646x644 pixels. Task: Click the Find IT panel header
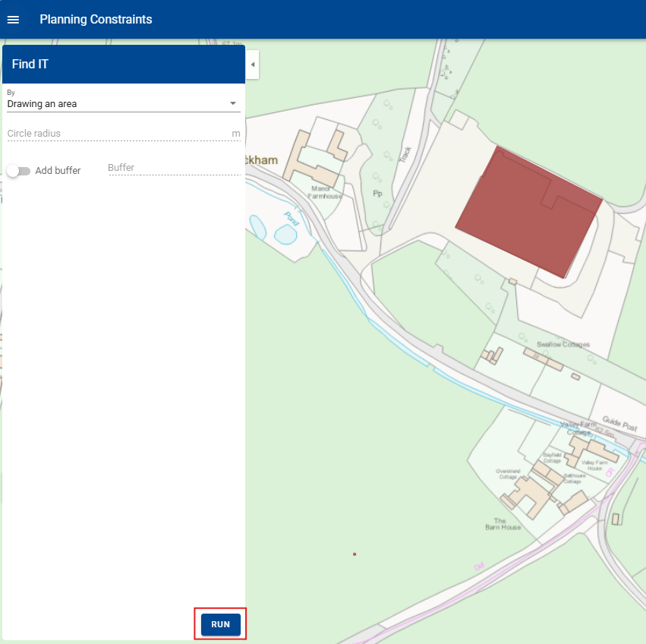tap(123, 65)
